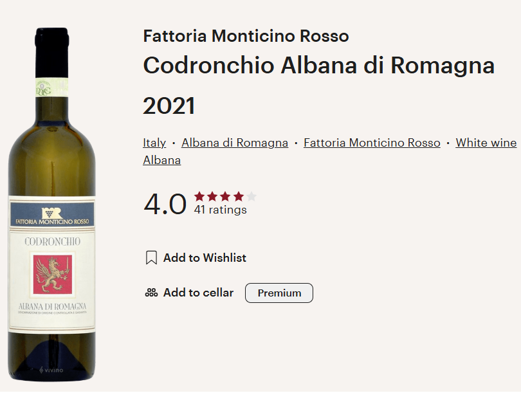Click the 41 ratings count
521x420 pixels.
220,210
